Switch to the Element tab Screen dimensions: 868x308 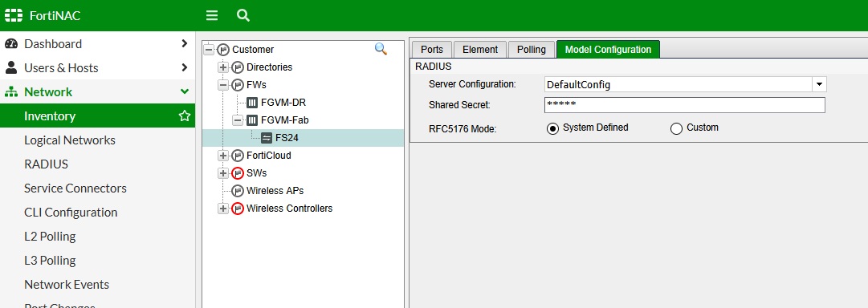pyautogui.click(x=480, y=49)
